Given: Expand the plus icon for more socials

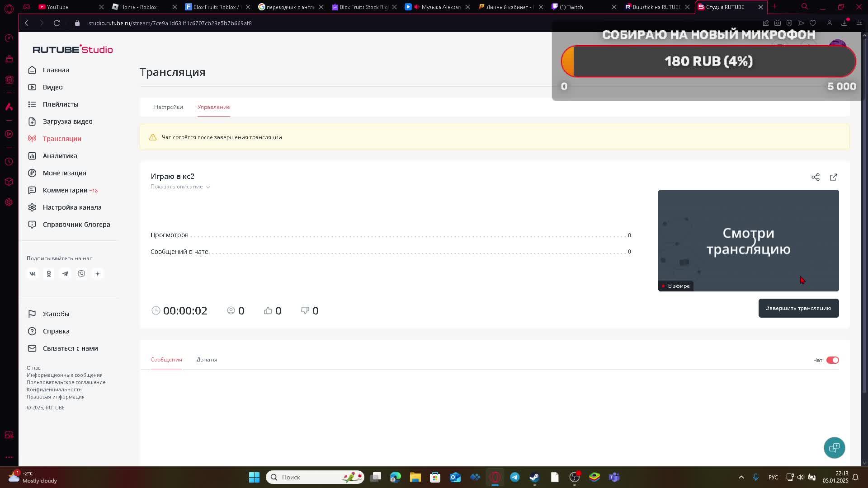Looking at the screenshot, I should [98, 274].
